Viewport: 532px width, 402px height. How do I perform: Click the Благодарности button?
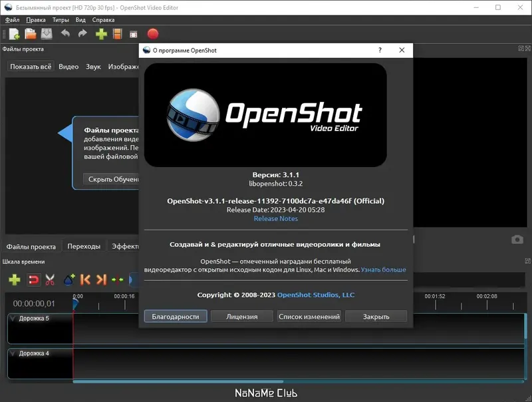176,316
